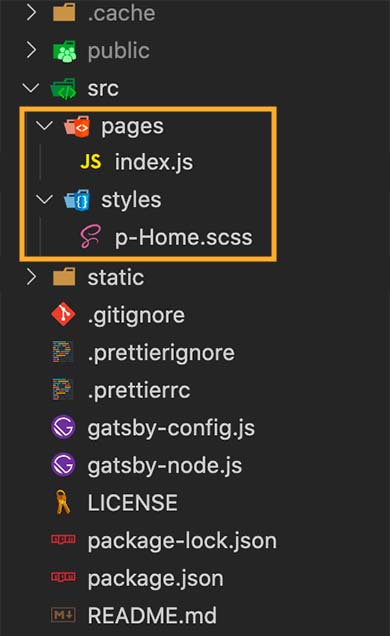Screen dimensions: 390x636
Task: Click the markdown icon beside README.md
Action: (x=63, y=615)
